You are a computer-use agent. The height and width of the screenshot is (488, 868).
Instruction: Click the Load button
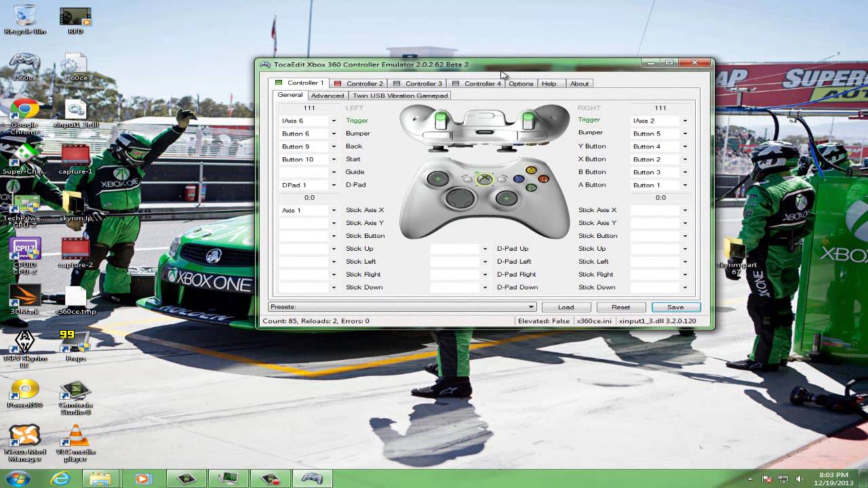point(566,307)
